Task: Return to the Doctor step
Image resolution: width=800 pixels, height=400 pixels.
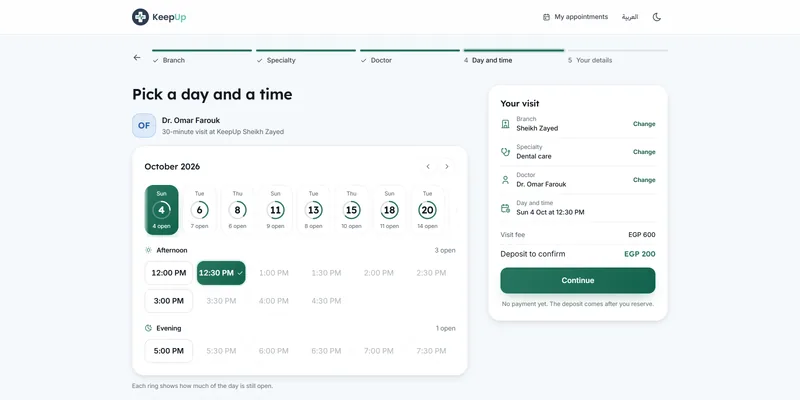Action: point(410,56)
